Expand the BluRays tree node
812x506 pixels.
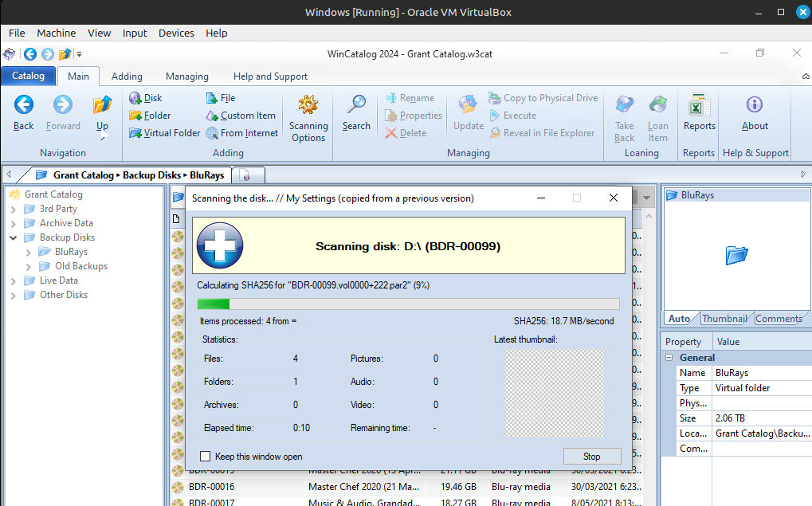tap(29, 253)
